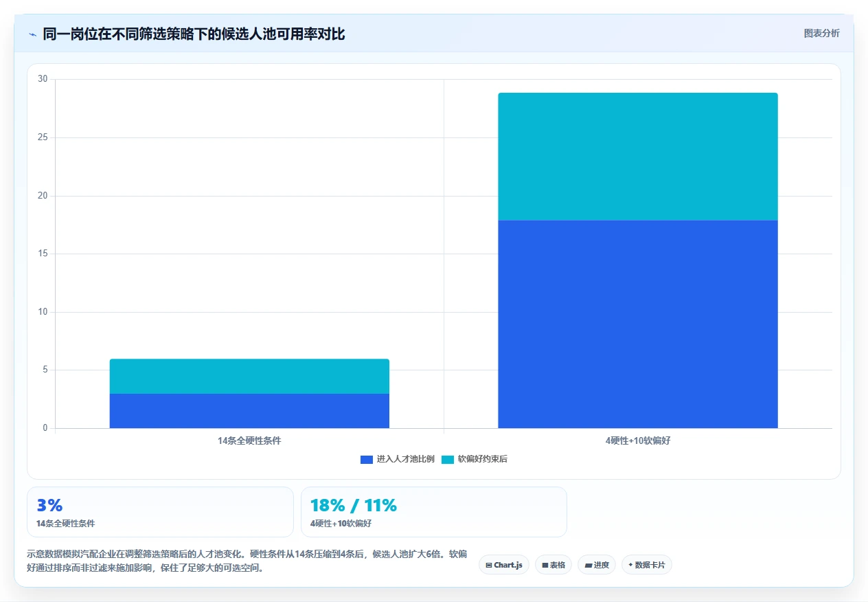Click the blue 进入人才池比例 legend swatch

tap(367, 459)
